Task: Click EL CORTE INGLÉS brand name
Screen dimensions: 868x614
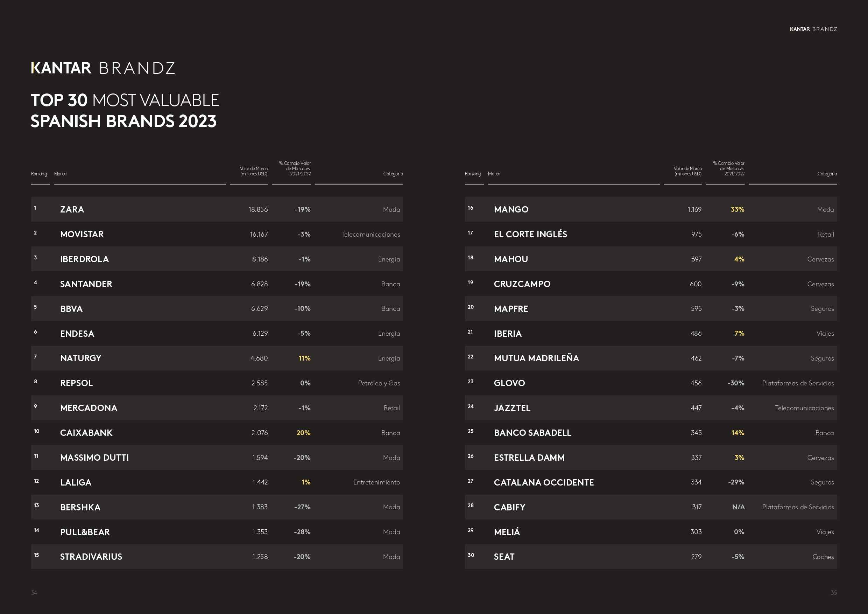Action: tap(530, 234)
